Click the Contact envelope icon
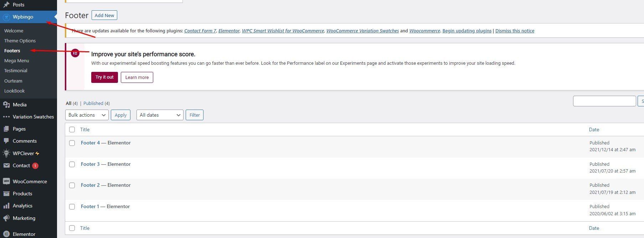644x238 pixels. point(6,166)
